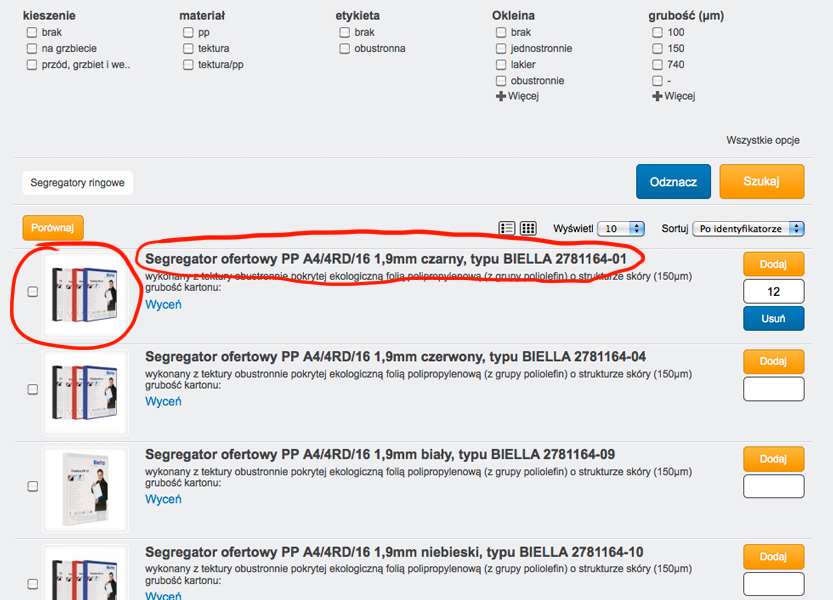
Task: Check kieszenie 'brak' checkbox
Action: coord(32,32)
